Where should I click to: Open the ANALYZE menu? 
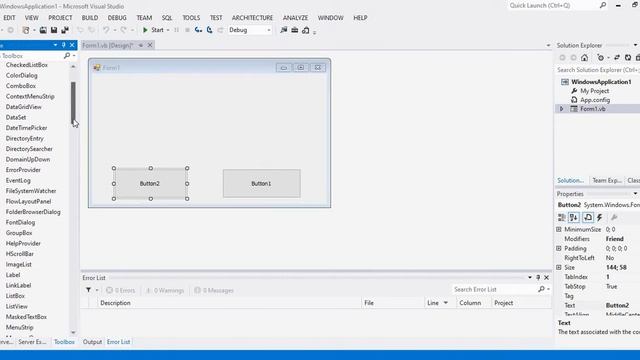click(296, 18)
